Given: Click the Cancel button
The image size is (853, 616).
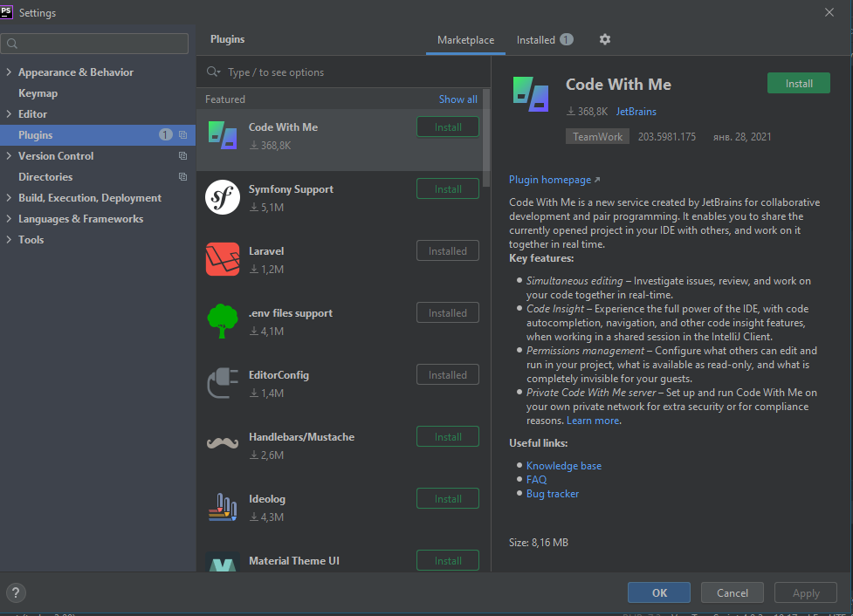Looking at the screenshot, I should pos(733,592).
